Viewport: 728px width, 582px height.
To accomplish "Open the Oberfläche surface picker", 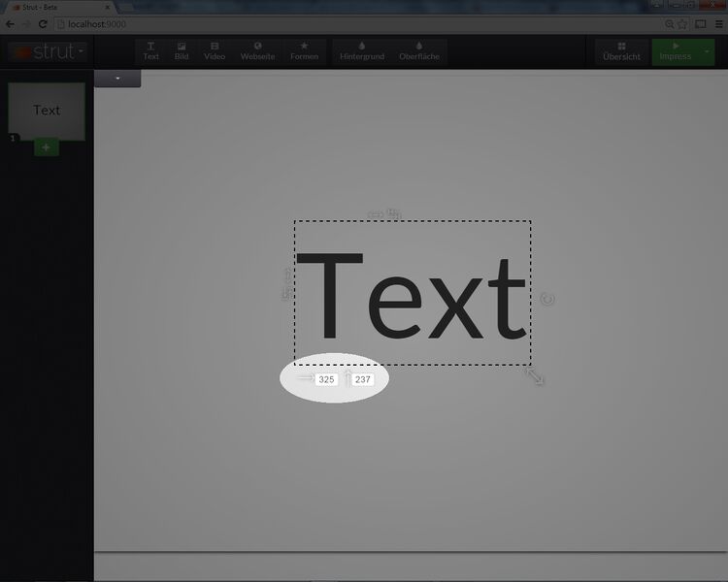I will pyautogui.click(x=419, y=50).
